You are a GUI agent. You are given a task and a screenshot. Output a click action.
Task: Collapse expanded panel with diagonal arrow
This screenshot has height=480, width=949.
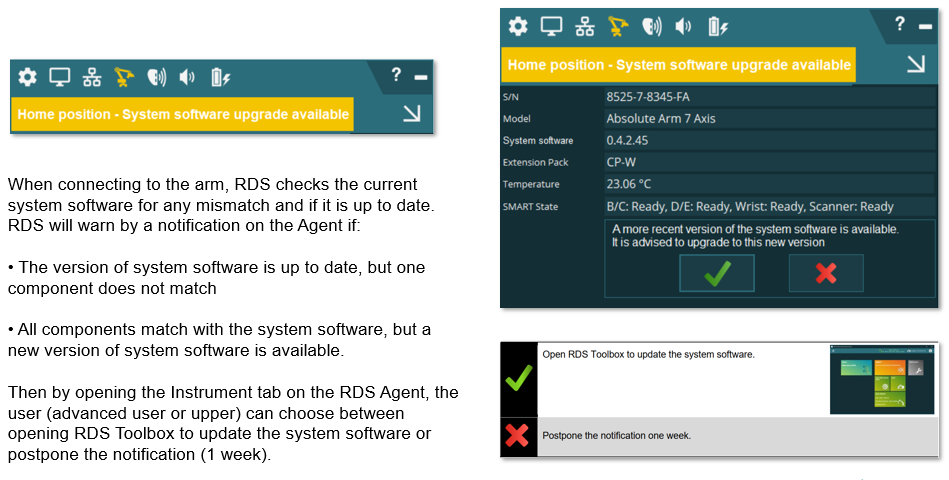click(916, 64)
